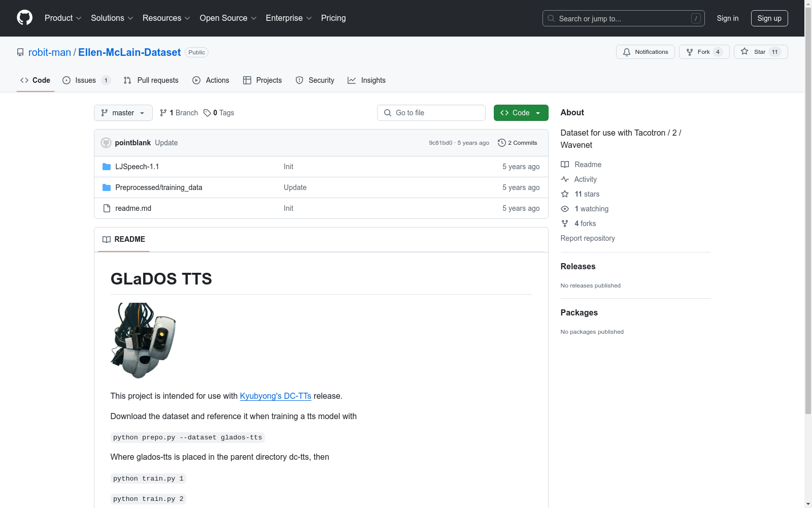This screenshot has height=508, width=812.
Task: Open the LJSpeech-1.1 folder
Action: click(x=137, y=167)
